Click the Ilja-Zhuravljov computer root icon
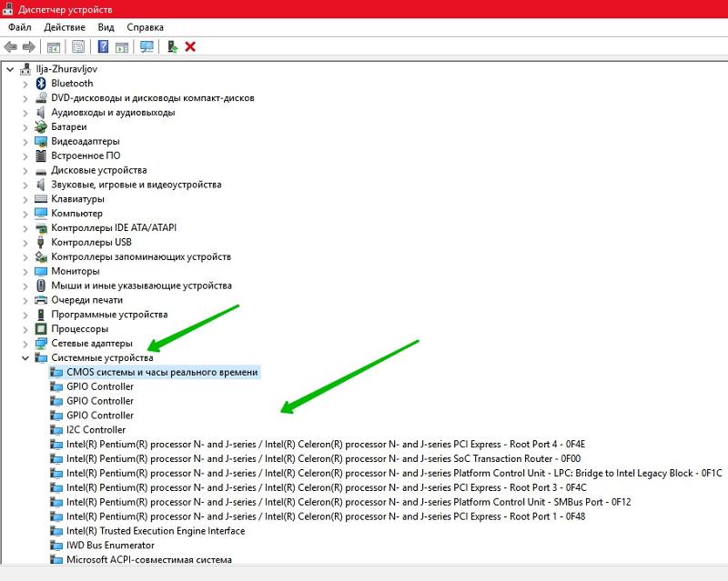This screenshot has height=581, width=728. 25,69
